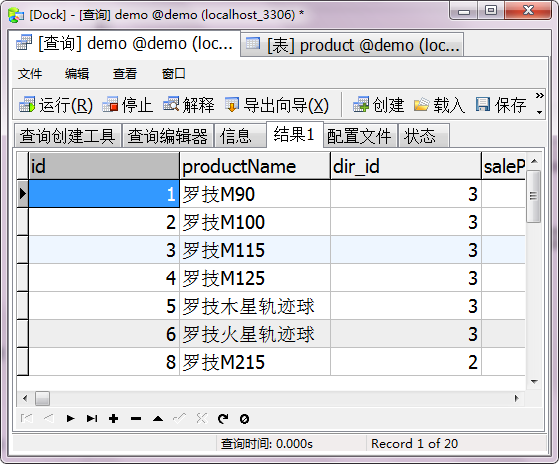Select the [查询] demo window tab

point(124,44)
